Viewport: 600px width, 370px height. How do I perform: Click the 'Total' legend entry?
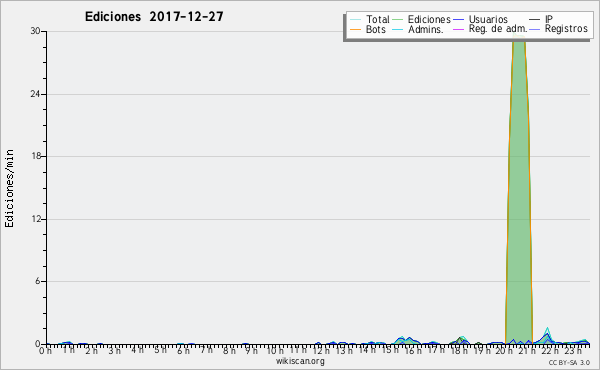[370, 19]
